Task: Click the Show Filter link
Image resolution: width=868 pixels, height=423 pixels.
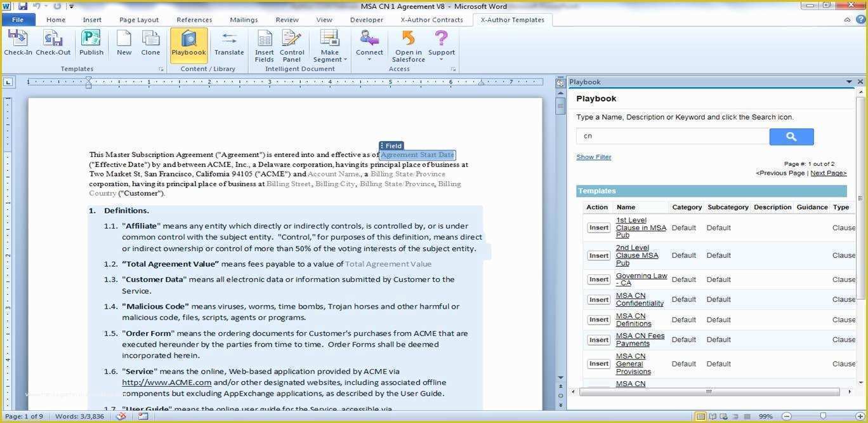Action: pyautogui.click(x=594, y=157)
